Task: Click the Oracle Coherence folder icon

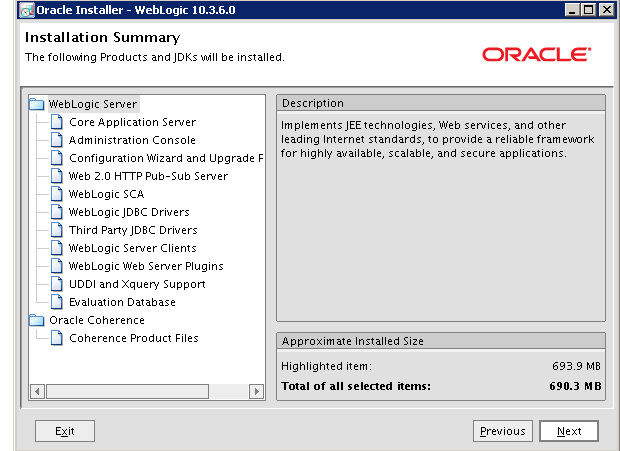Action: click(x=37, y=320)
